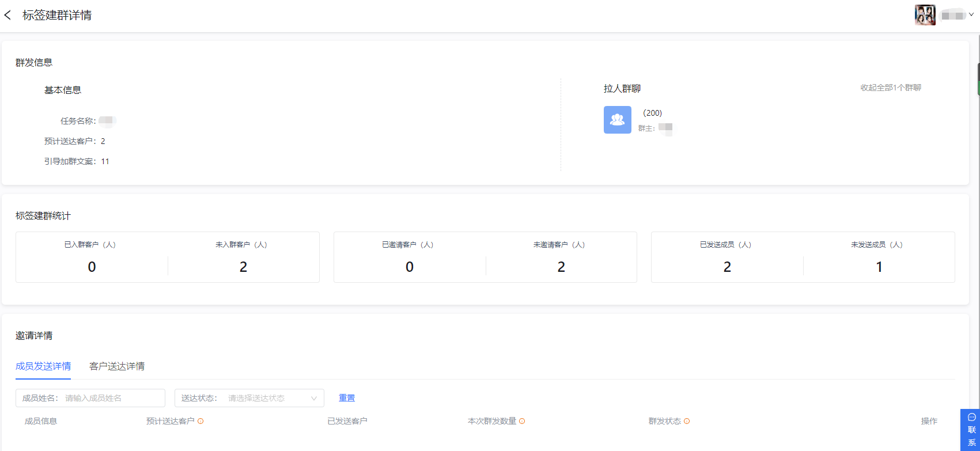This screenshot has width=980, height=451.
Task: Click the blue group chat icon
Action: [617, 120]
